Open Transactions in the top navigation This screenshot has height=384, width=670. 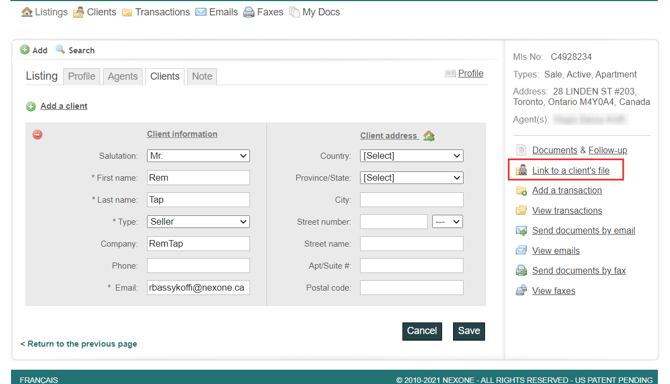pyautogui.click(x=162, y=12)
